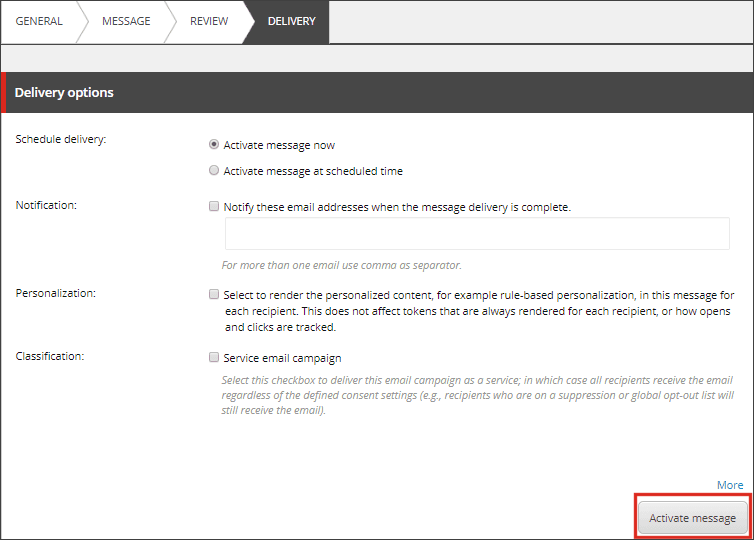
Task: Check Service email campaign box
Action: (214, 357)
